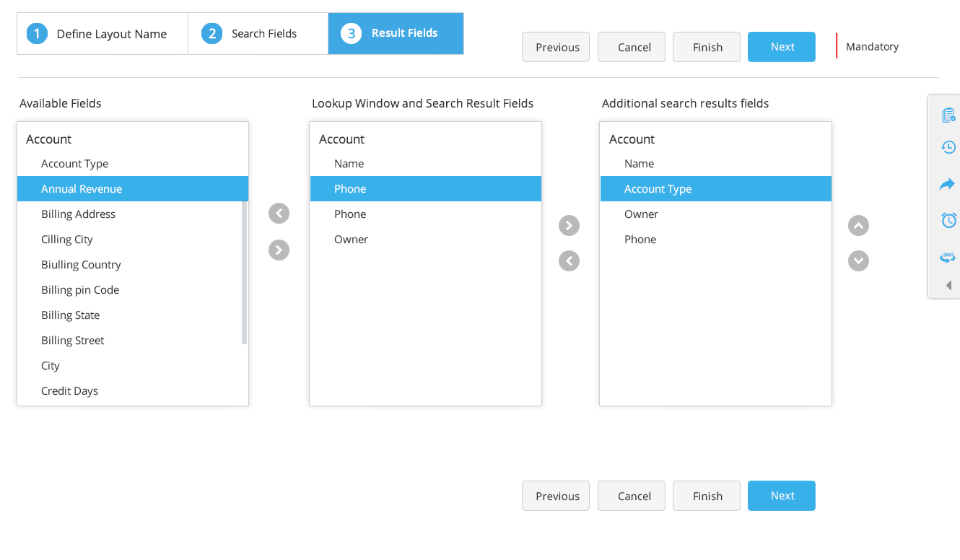Click the bottom Finish button

[707, 496]
